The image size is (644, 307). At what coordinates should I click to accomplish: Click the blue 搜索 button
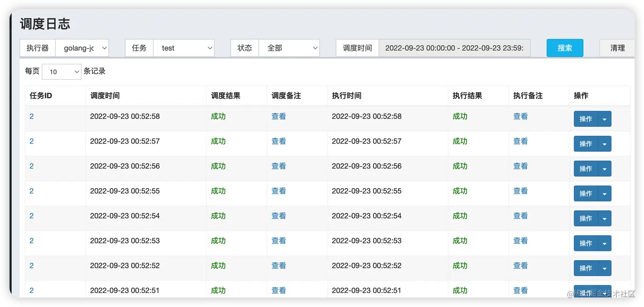coord(565,48)
